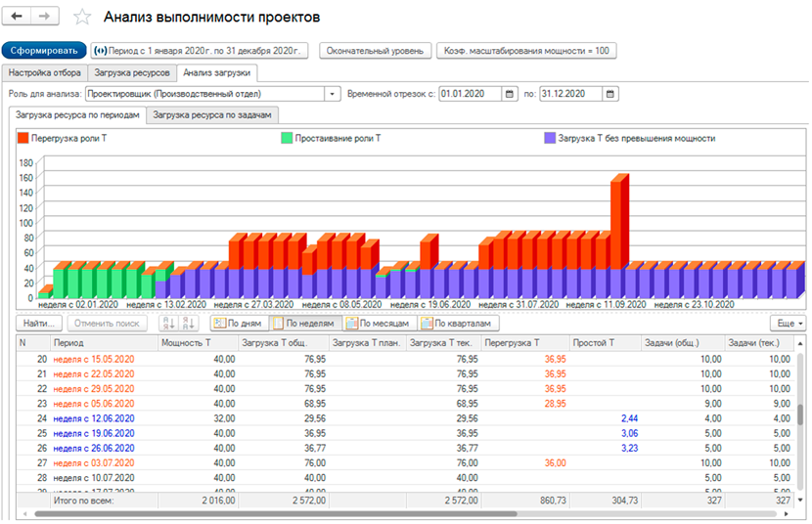Switch the grouping to По месяцам

(x=378, y=324)
